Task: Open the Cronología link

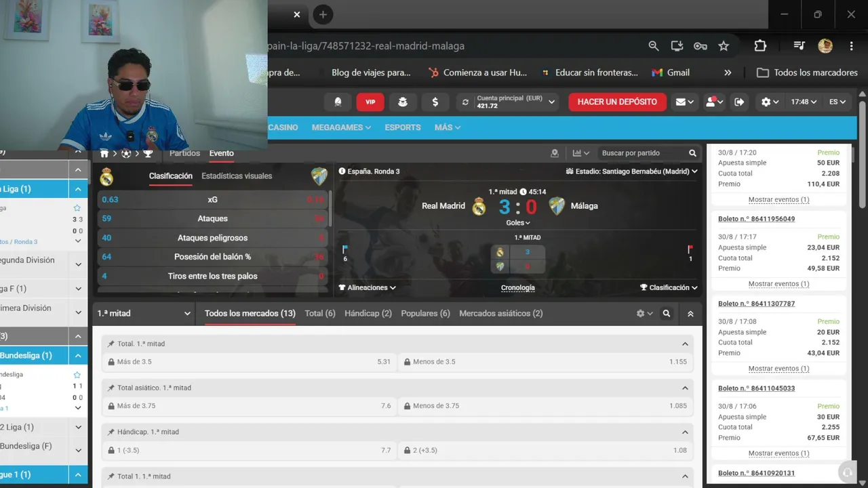Action: tap(518, 287)
